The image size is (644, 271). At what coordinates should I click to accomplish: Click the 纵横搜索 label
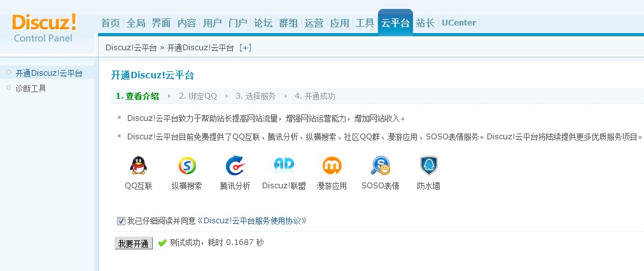187,186
